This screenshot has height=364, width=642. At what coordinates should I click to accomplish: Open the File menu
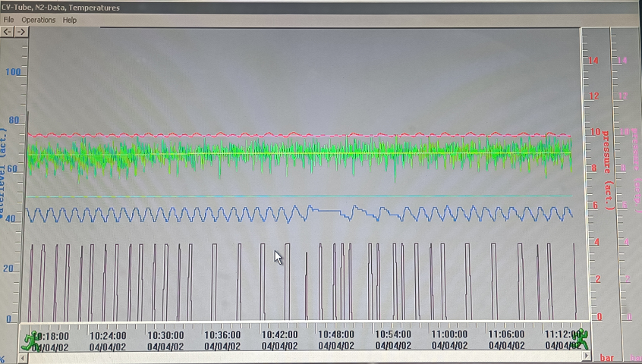9,20
